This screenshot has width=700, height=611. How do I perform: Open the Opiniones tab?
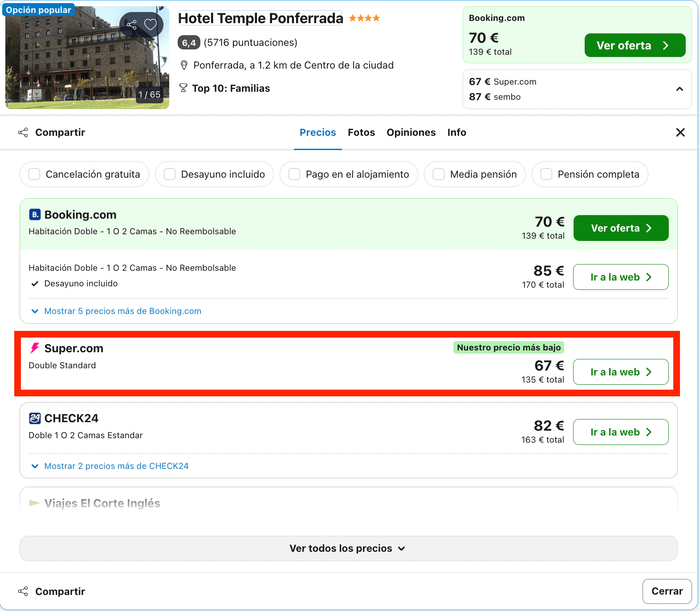(411, 132)
